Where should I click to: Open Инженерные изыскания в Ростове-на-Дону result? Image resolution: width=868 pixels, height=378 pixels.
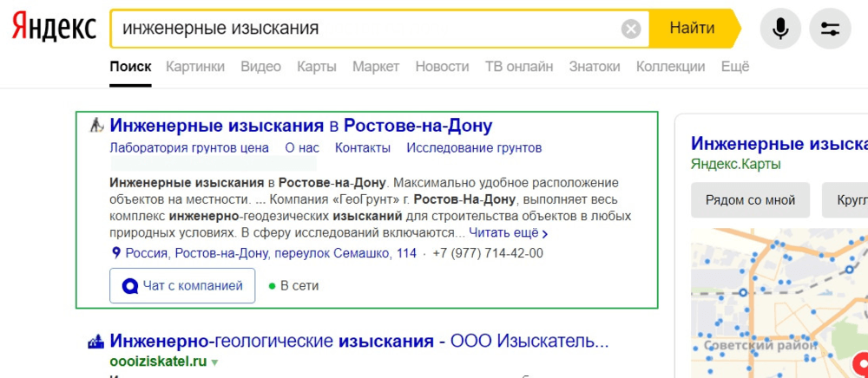pyautogui.click(x=301, y=126)
